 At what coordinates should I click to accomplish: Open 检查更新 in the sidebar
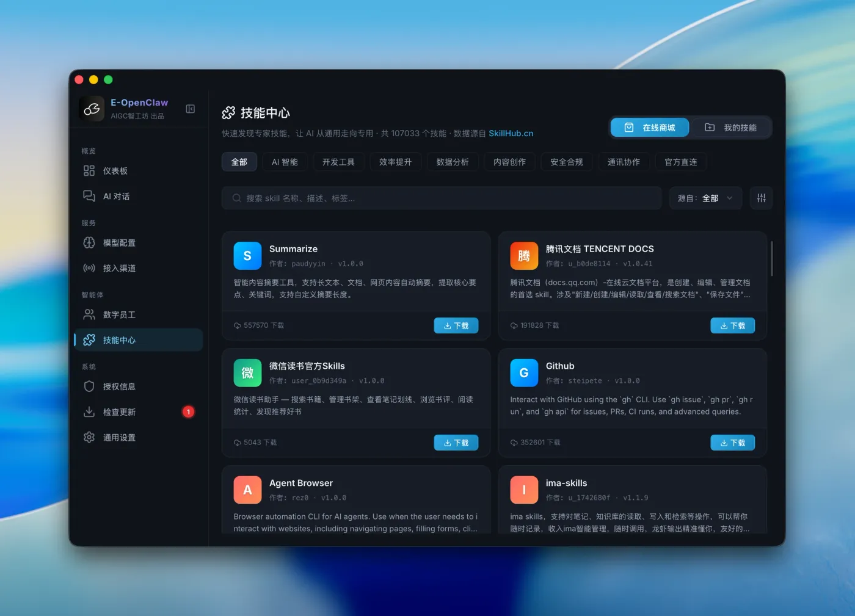point(139,411)
